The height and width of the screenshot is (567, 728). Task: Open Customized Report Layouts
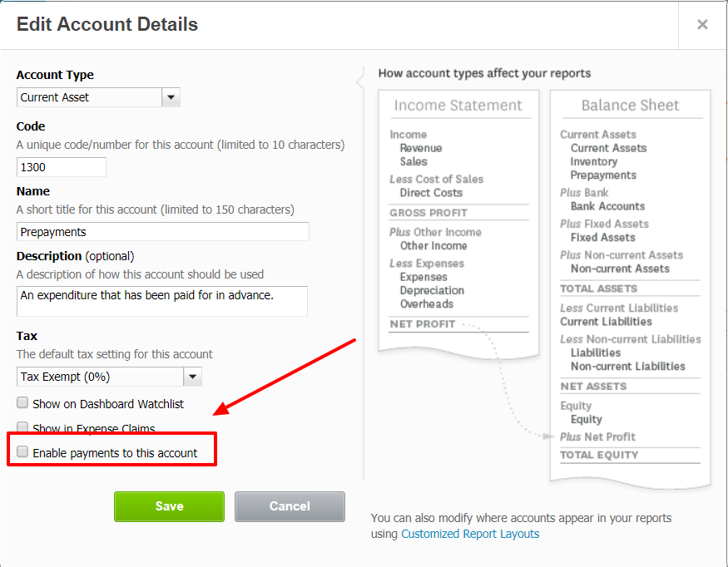point(469,535)
